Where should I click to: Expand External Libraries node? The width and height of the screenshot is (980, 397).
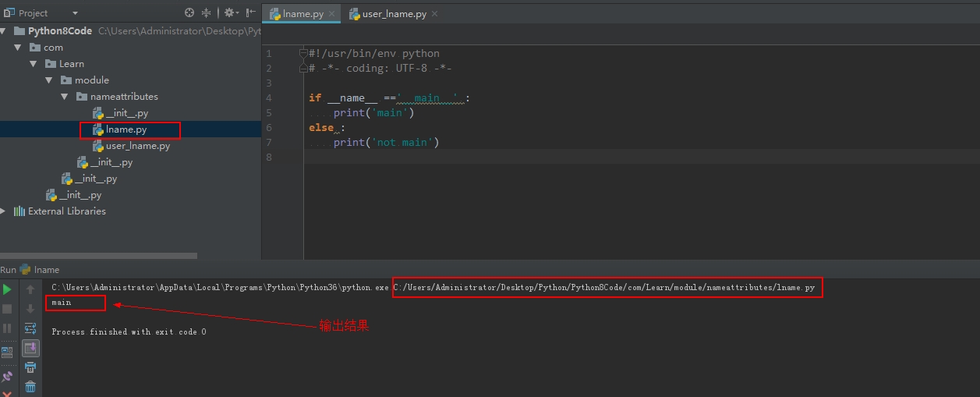click(4, 211)
